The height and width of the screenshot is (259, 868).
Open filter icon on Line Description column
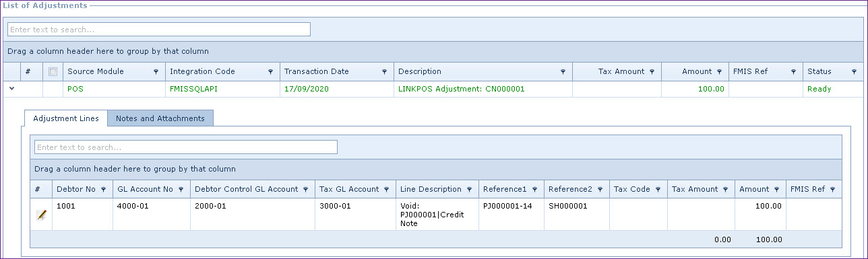469,190
